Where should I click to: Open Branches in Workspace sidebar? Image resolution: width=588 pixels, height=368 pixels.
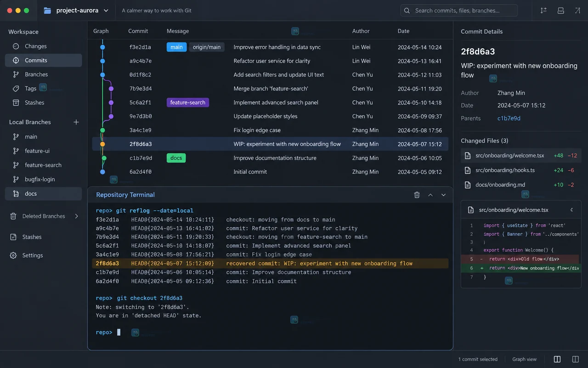(x=44, y=74)
